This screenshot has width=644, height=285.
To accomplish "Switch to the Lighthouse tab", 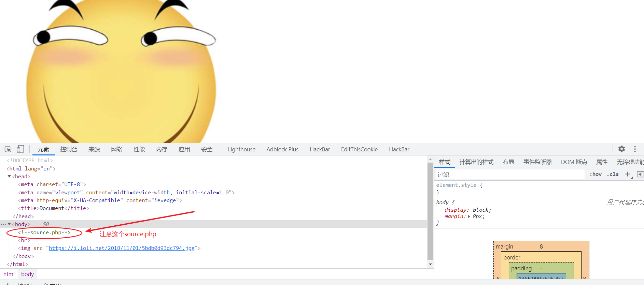I will 241,149.
